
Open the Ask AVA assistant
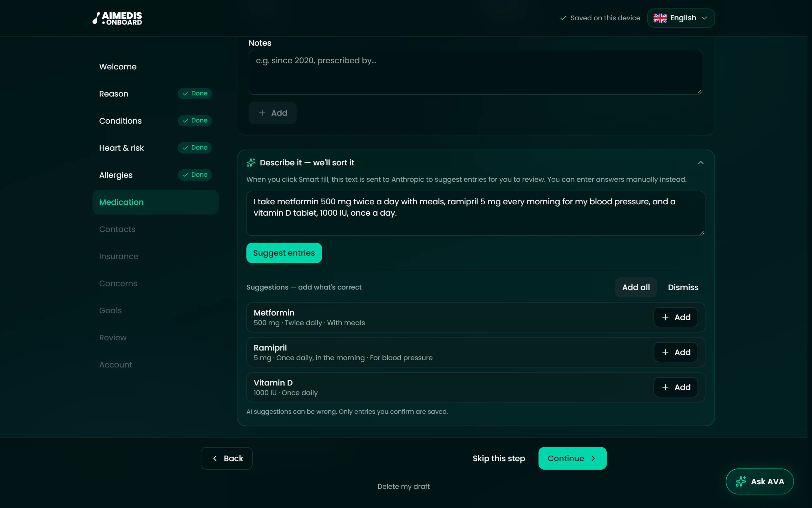pos(759,481)
